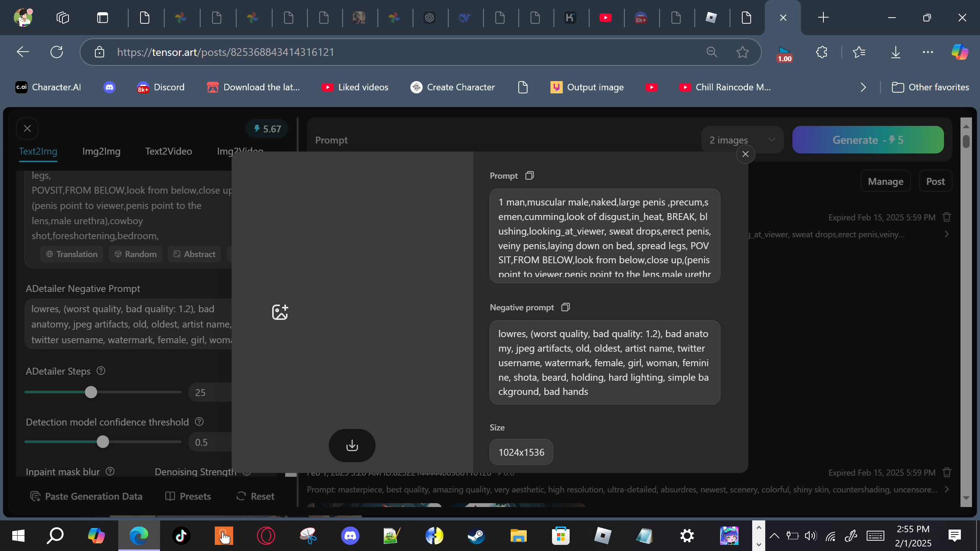The image size is (980, 551).
Task: Click the Generate button
Action: coord(868,140)
